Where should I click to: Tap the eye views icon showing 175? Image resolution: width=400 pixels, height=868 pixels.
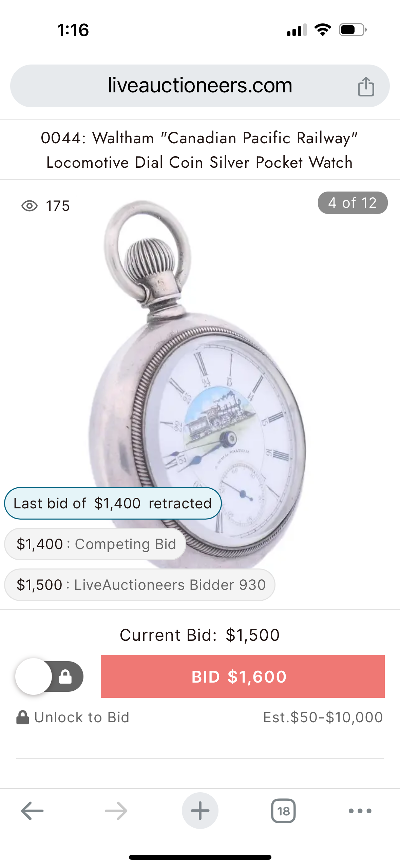point(30,206)
